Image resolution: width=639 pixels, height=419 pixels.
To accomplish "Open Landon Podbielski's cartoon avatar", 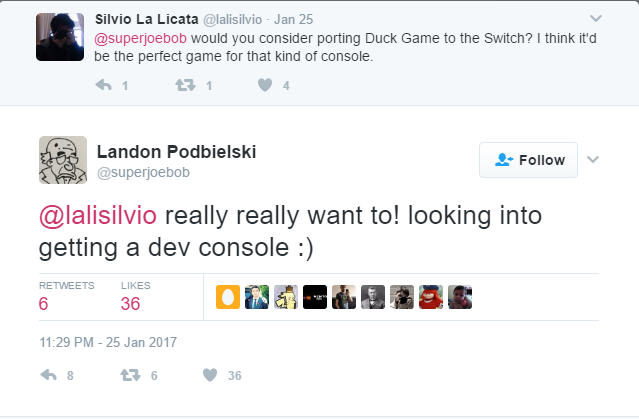I will click(63, 160).
